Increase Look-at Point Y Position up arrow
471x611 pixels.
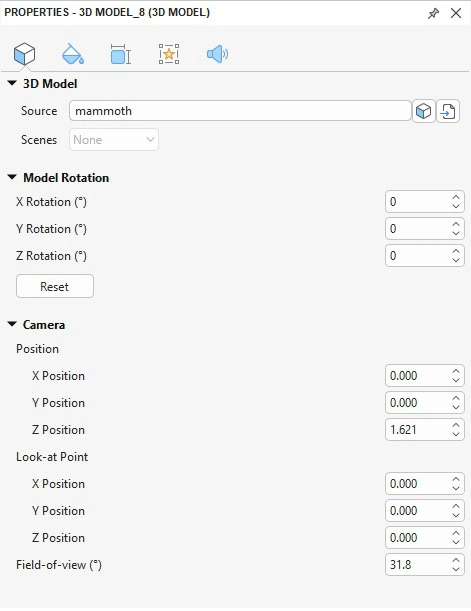[x=456, y=506]
